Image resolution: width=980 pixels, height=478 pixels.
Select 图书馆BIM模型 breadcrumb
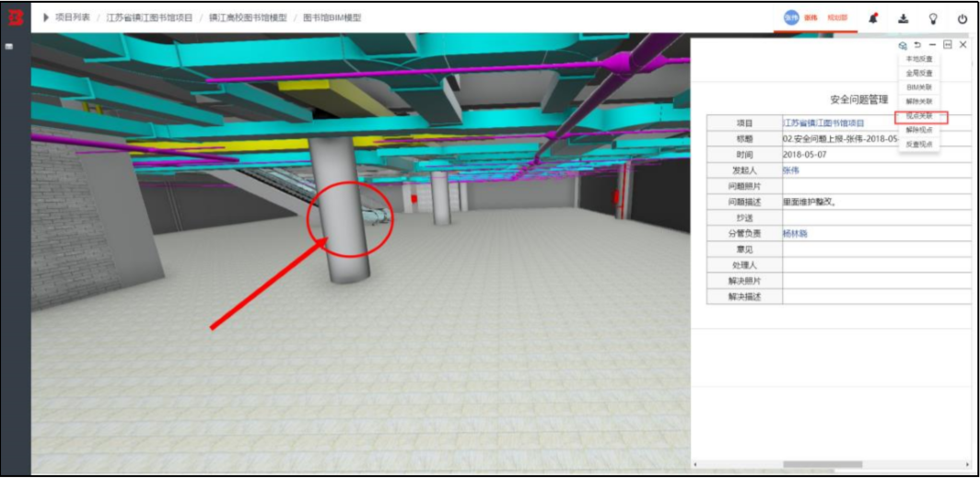[332, 17]
